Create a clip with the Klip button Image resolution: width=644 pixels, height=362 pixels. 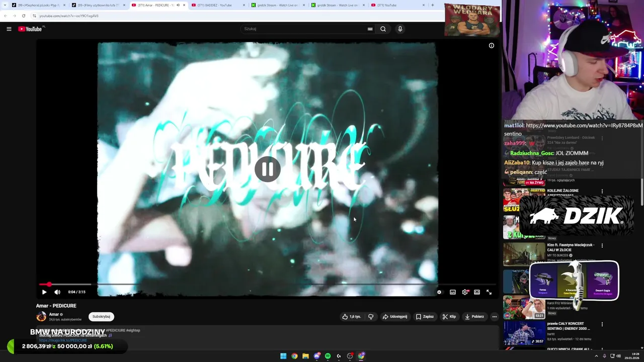tap(449, 317)
